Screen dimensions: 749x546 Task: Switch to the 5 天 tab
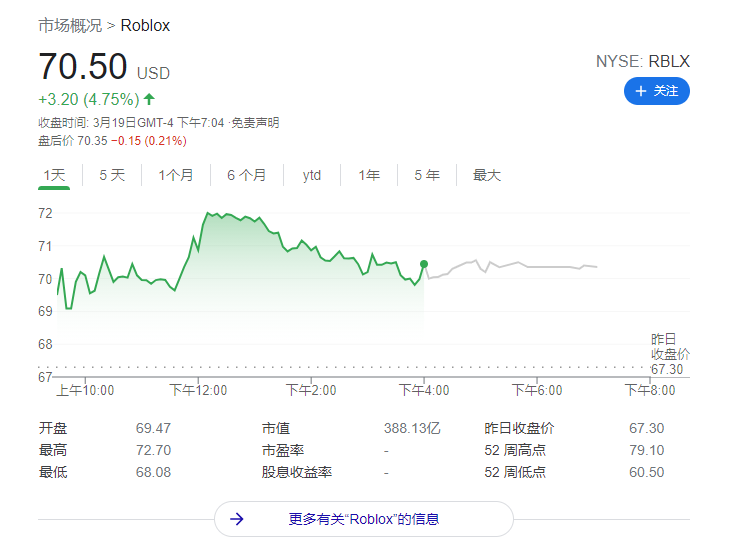coord(112,175)
